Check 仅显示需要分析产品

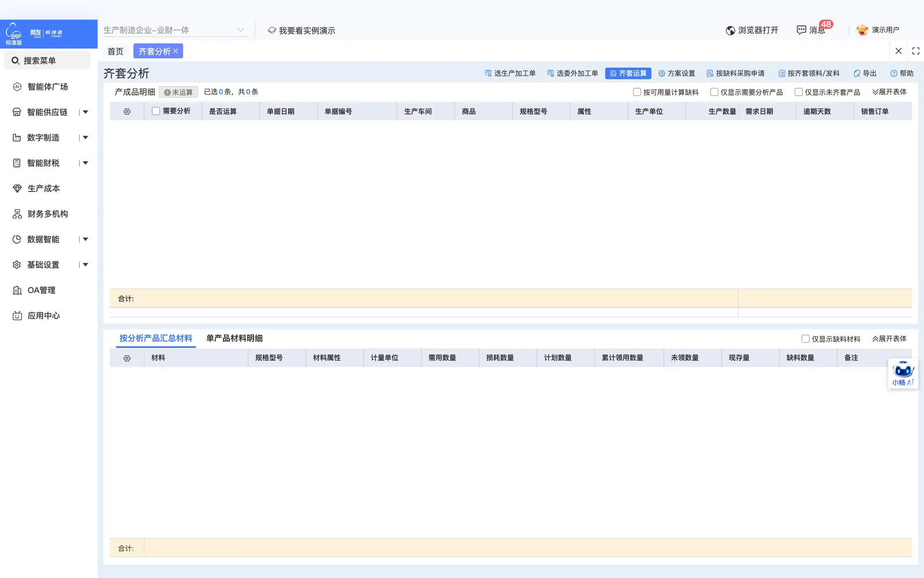point(714,92)
